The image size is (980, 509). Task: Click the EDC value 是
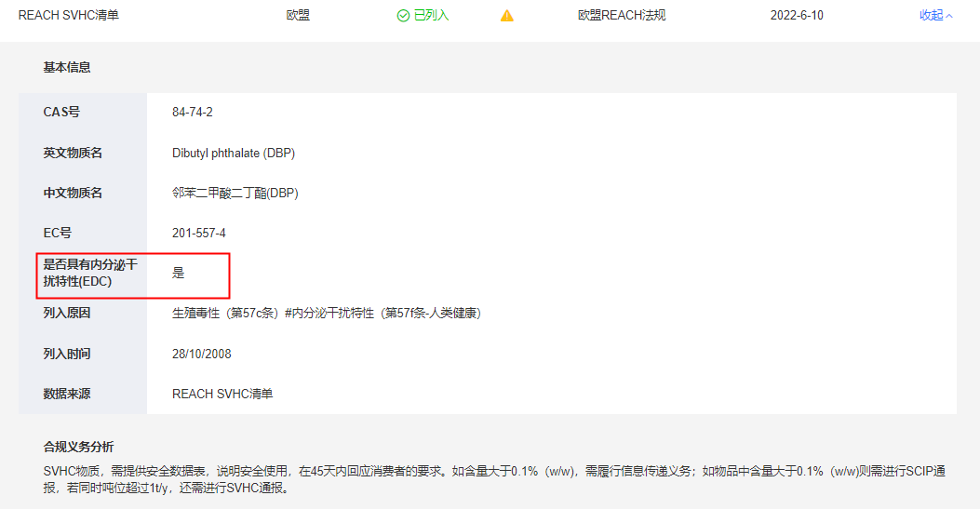[x=179, y=274]
